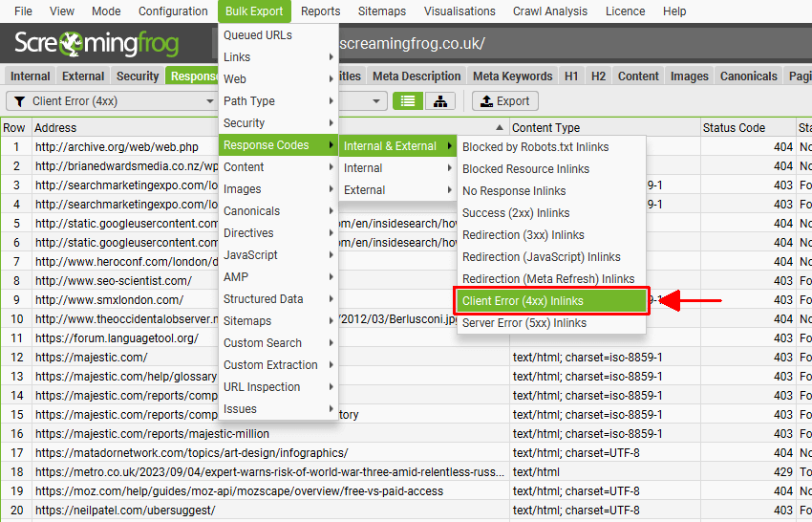Open the Reports menu
Screen dimensions: 812x522
click(x=321, y=11)
